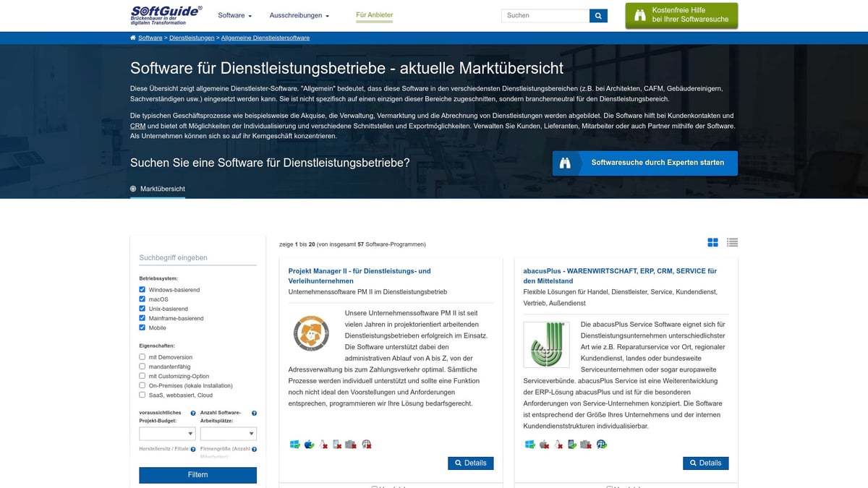
Task: Click help icon next to Anzahl Software-Arbeitsplätze
Action: [254, 414]
